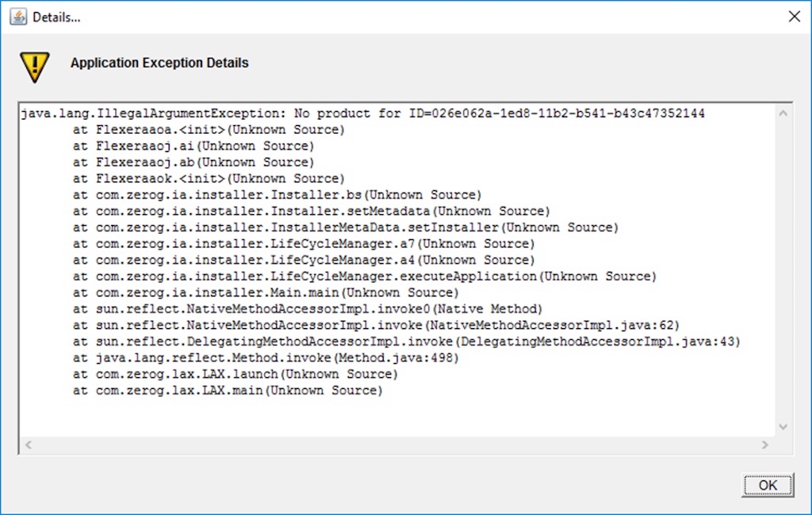Click the NativeMethodAccessorImpl.invoke0 trace line
Image resolution: width=812 pixels, height=515 pixels.
(307, 308)
